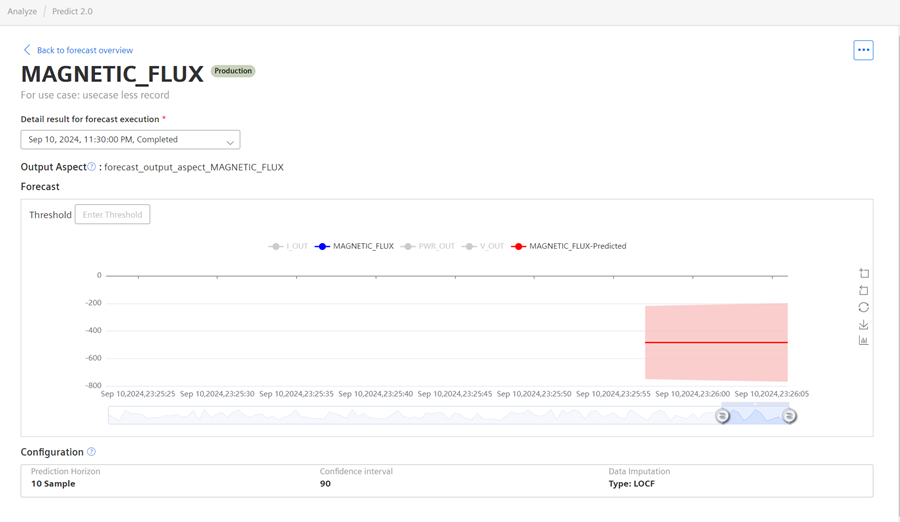Image resolution: width=900 pixels, height=522 pixels.
Task: Click the zoom reset icon
Action: [x=864, y=290]
